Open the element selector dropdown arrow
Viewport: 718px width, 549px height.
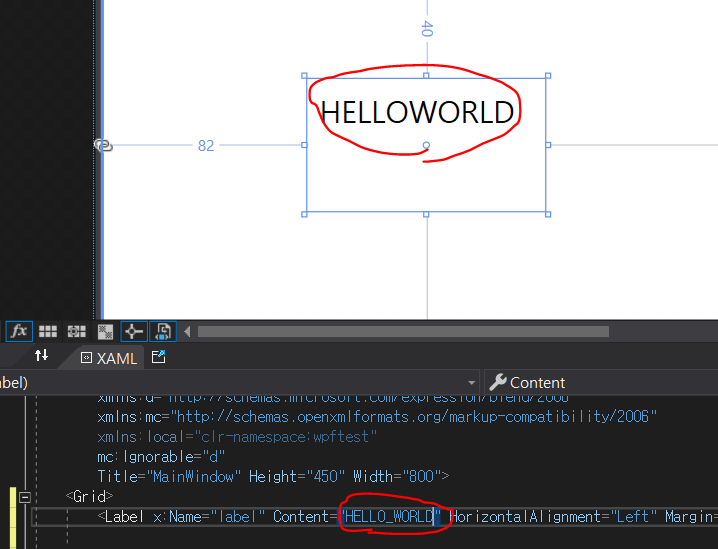click(472, 383)
